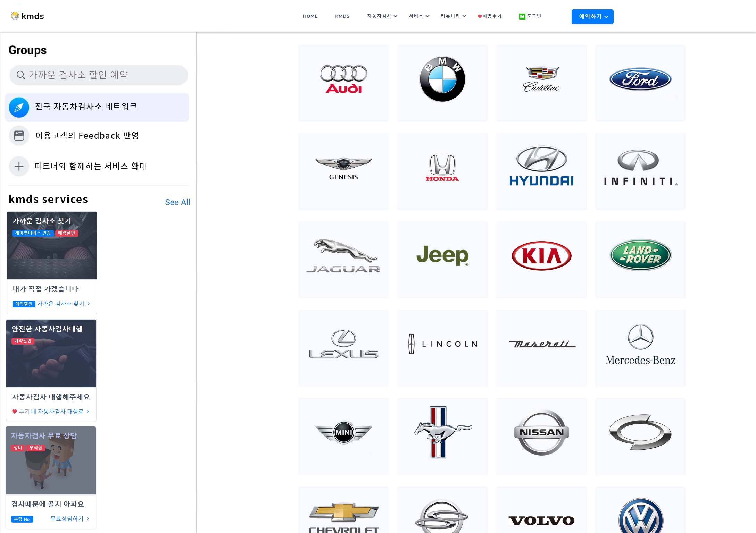Click the red KIA logo
The image size is (756, 533).
tap(541, 256)
